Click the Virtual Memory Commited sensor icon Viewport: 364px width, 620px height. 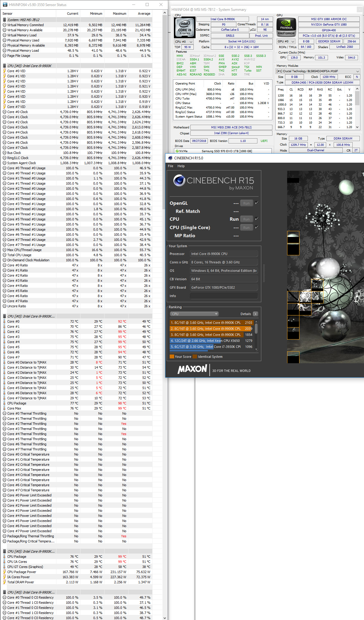[5, 25]
